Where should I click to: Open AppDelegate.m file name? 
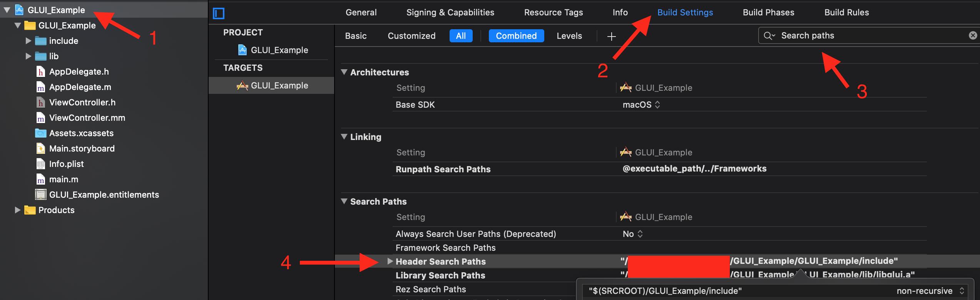tap(80, 87)
